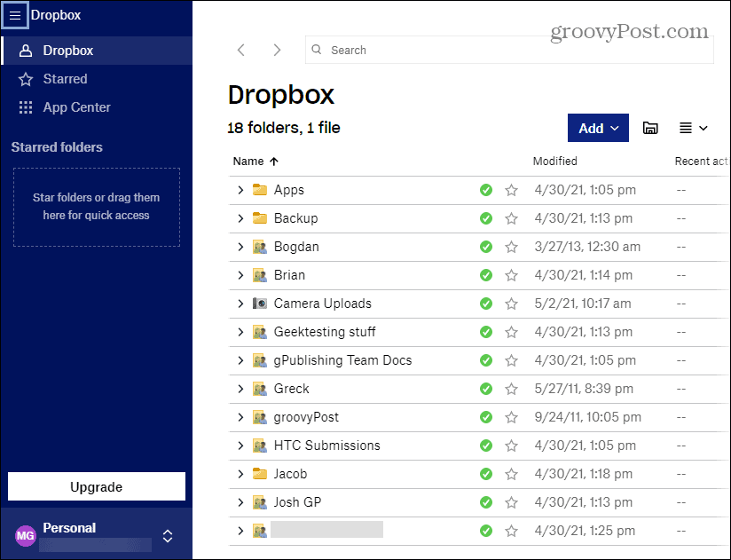Click the date "4/30/21, 1:18 pm"
Viewport: 731px width, 560px height.
583,474
